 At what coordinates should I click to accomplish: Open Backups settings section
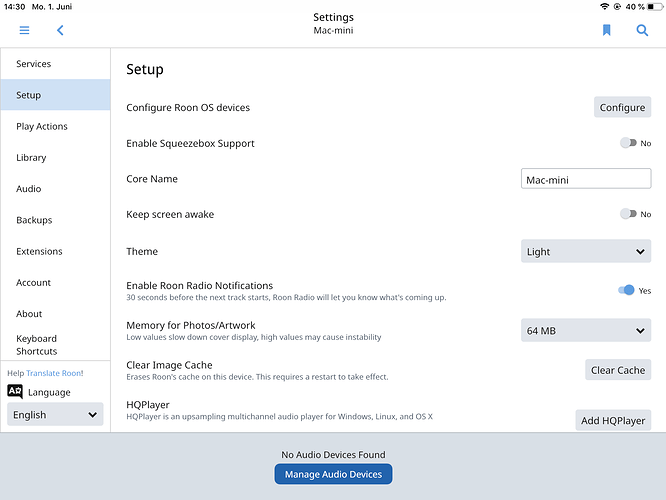click(x=56, y=220)
